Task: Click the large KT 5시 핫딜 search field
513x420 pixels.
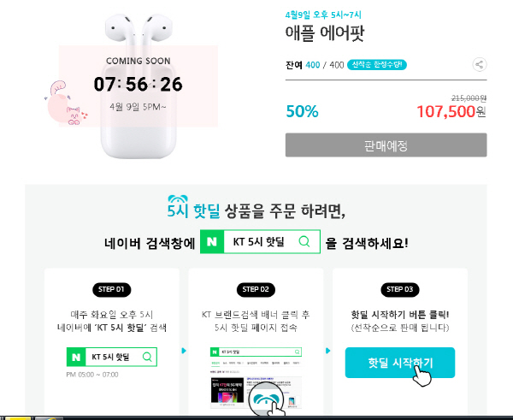Action: click(x=259, y=242)
